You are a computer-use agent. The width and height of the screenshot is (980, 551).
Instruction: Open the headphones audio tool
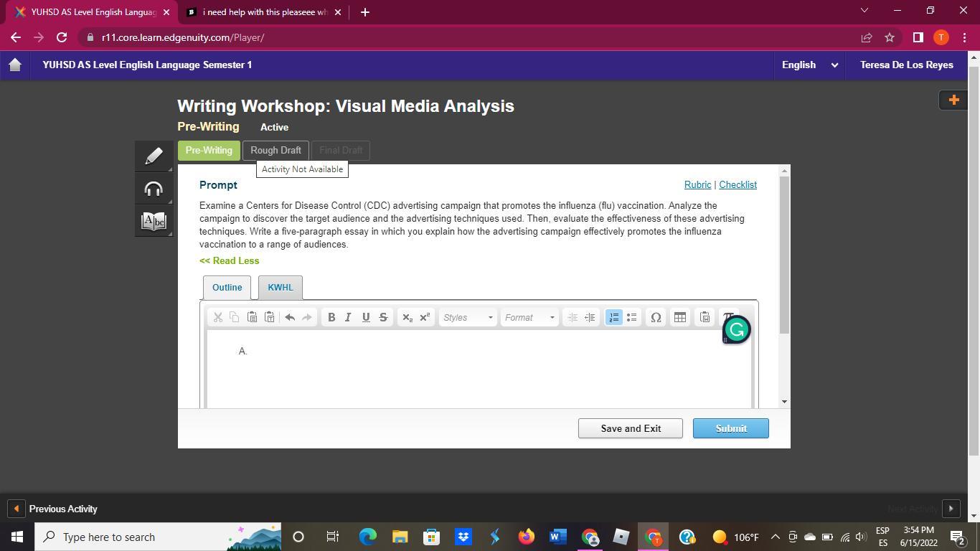click(154, 189)
